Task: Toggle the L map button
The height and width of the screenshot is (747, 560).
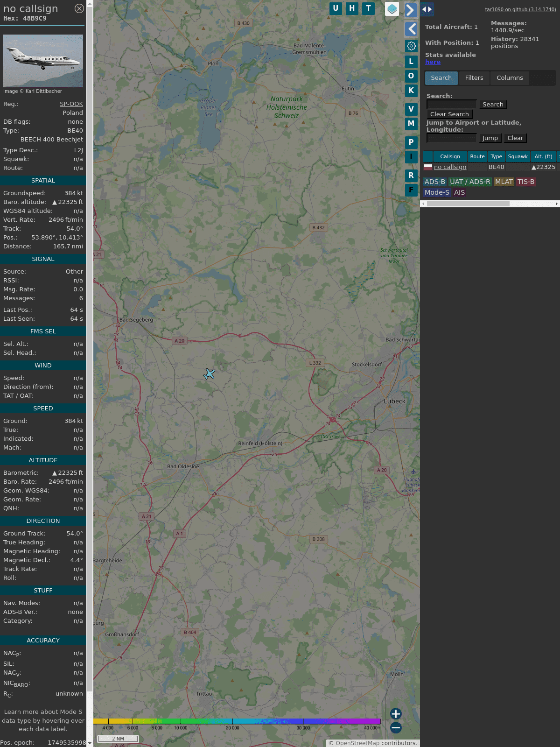Action: pyautogui.click(x=411, y=62)
